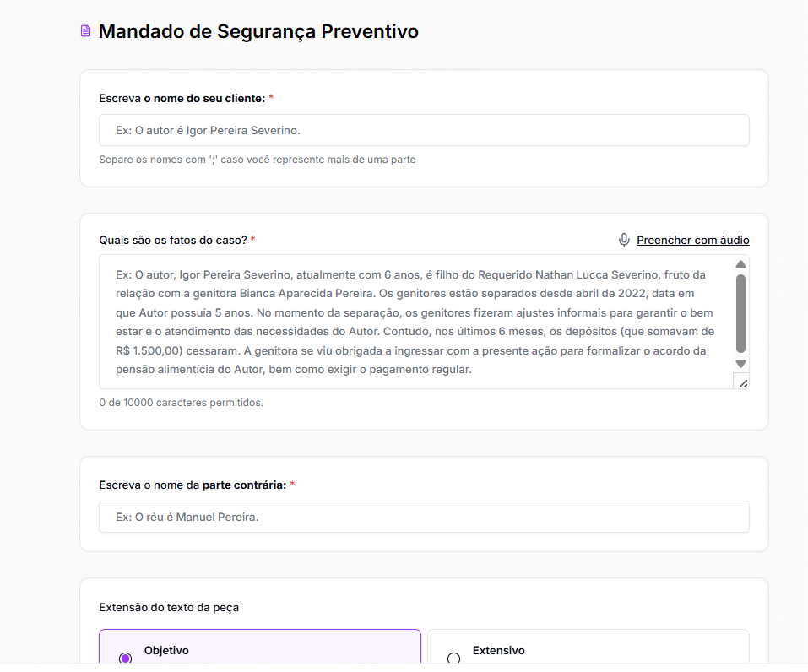Image resolution: width=808 pixels, height=672 pixels.
Task: Click the scrollbar down arrow in facts textarea
Action: [x=740, y=362]
